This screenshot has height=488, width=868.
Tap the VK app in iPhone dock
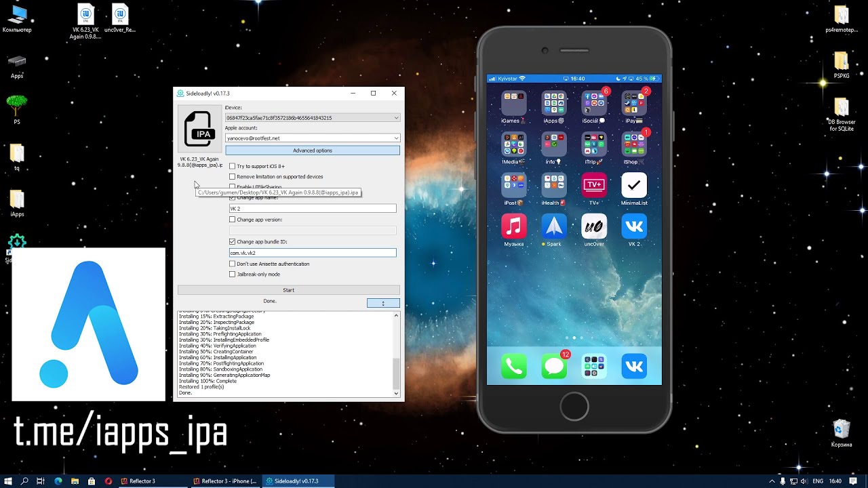click(x=634, y=366)
